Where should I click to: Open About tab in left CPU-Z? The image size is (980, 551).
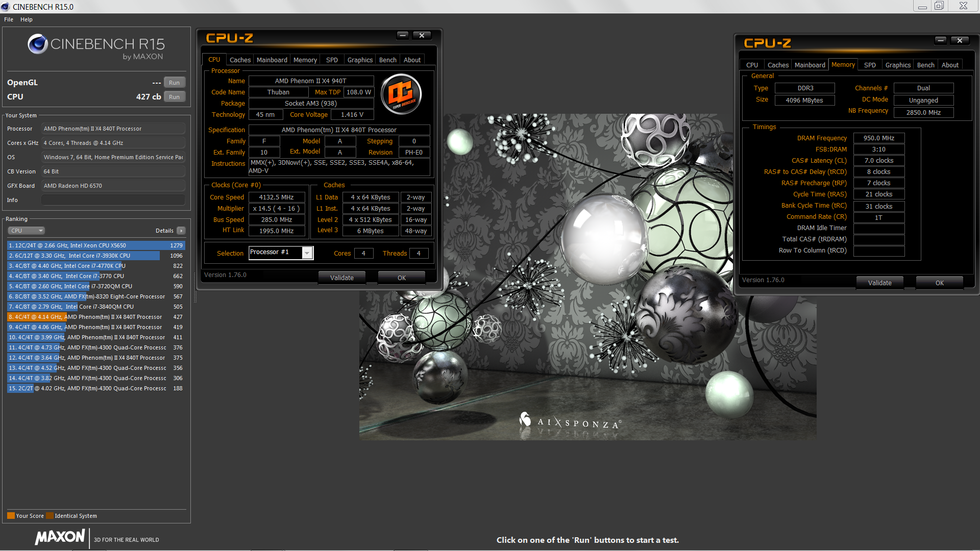coord(412,60)
